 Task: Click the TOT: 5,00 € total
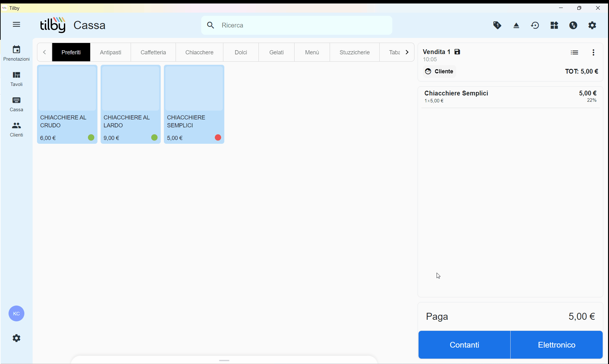(x=581, y=71)
